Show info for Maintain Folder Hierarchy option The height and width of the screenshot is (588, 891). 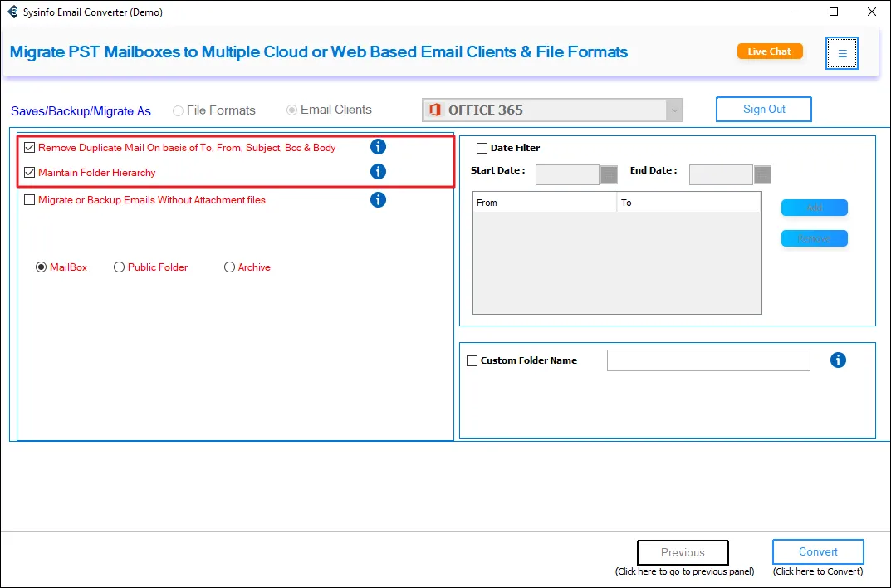pyautogui.click(x=378, y=172)
